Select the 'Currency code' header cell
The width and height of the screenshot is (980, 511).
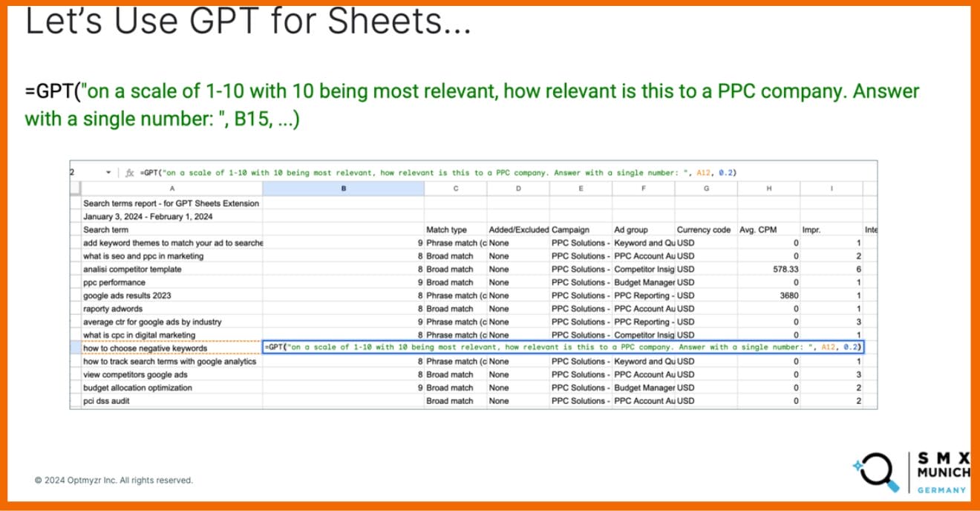pyautogui.click(x=705, y=230)
